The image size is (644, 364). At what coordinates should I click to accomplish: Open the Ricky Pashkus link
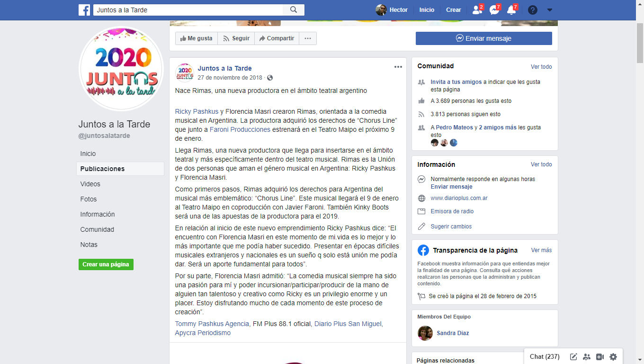(x=197, y=111)
